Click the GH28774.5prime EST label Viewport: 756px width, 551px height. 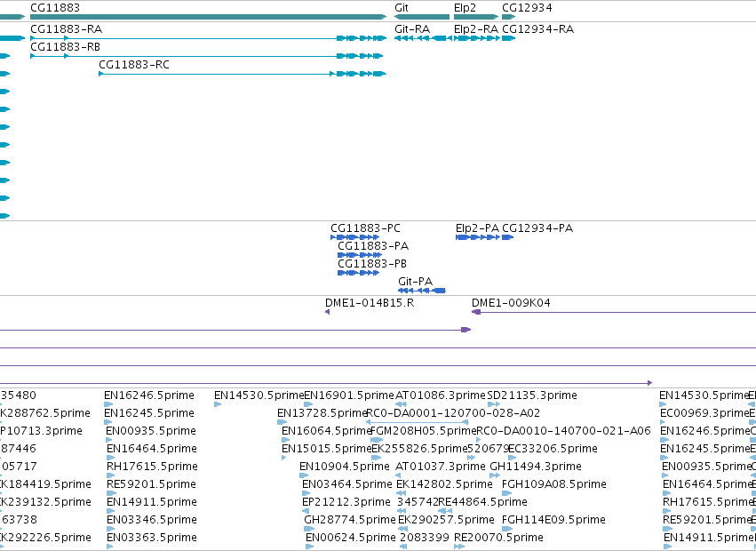pyautogui.click(x=349, y=520)
